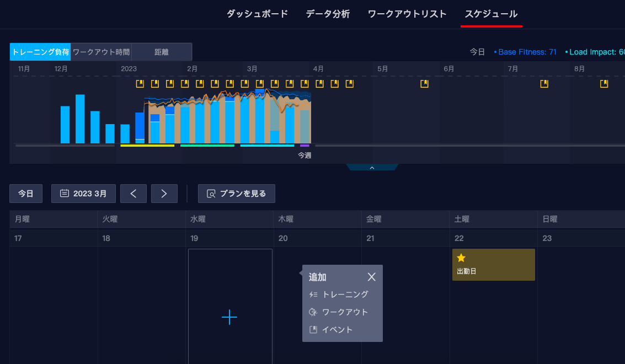Open the 2023 3月 date picker

83,194
